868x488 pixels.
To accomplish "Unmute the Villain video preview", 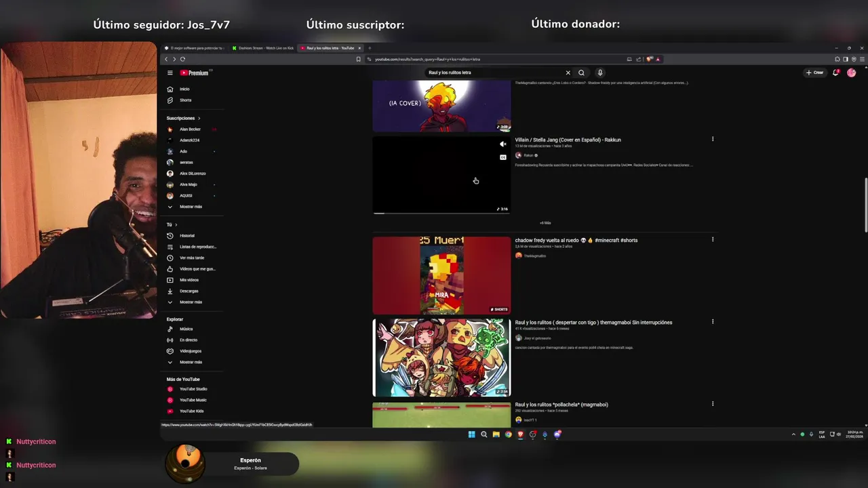I will tap(503, 144).
